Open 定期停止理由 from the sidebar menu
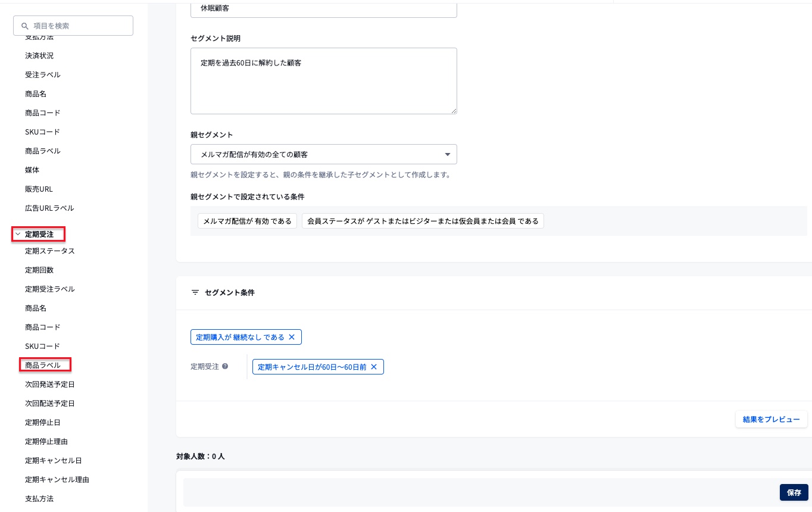Viewport: 812px width, 512px height. click(x=46, y=441)
